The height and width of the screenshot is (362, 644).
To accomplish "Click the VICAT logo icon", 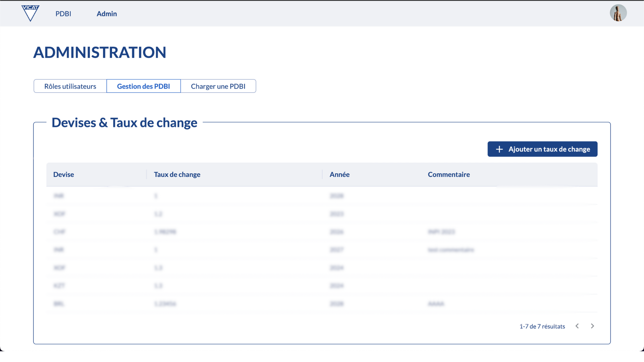I will coord(30,13).
